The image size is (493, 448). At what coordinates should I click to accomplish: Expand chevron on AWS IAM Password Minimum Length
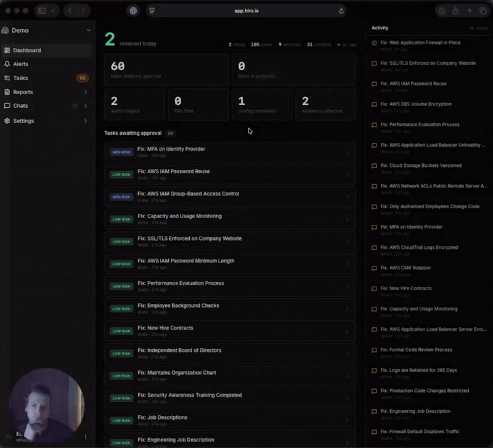(347, 264)
